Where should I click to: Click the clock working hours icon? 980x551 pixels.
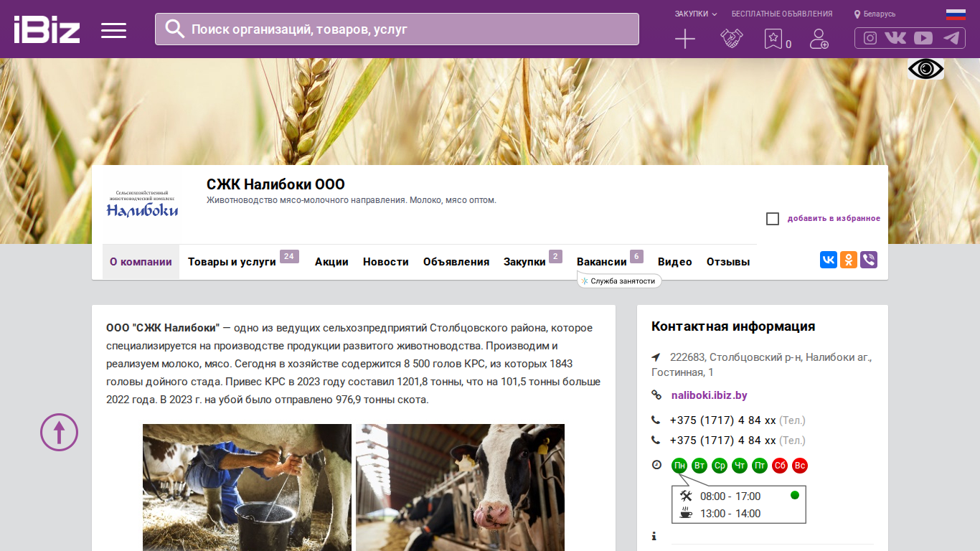[656, 465]
